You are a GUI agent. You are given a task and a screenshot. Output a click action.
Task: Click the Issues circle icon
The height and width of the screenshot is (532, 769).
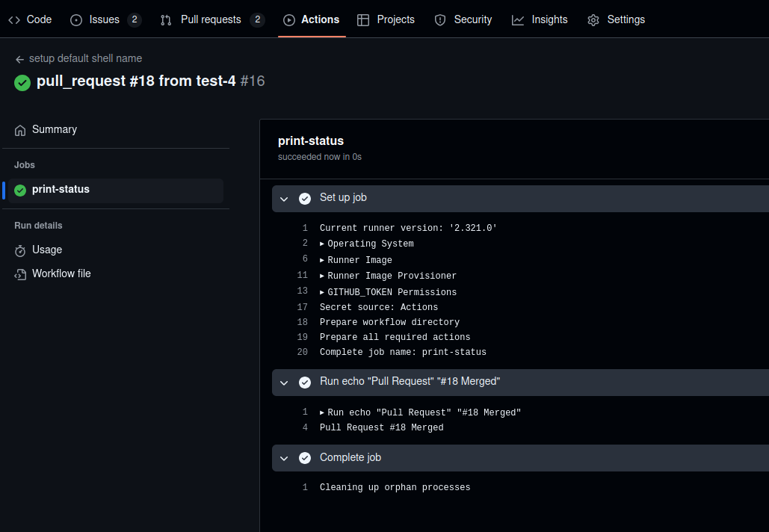tap(76, 20)
